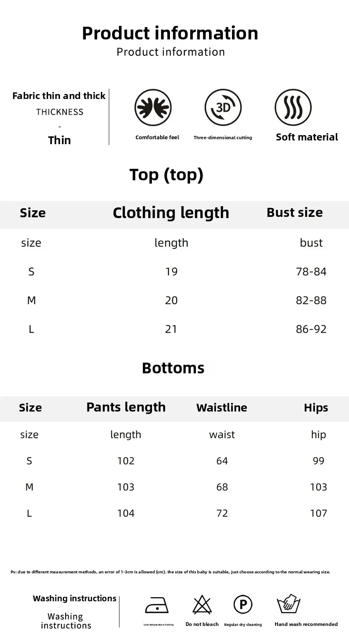Click the Bust size column header
The width and height of the screenshot is (349, 644).
click(x=294, y=213)
